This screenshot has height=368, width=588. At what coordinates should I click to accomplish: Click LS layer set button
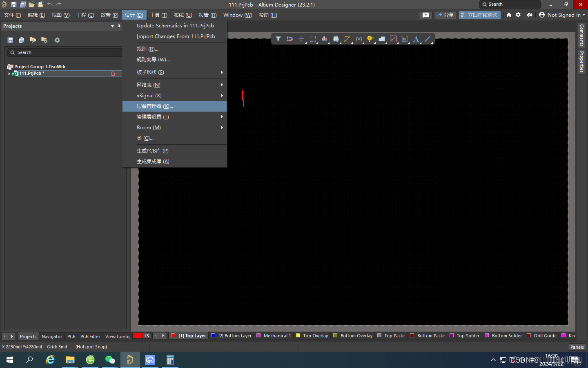click(147, 336)
